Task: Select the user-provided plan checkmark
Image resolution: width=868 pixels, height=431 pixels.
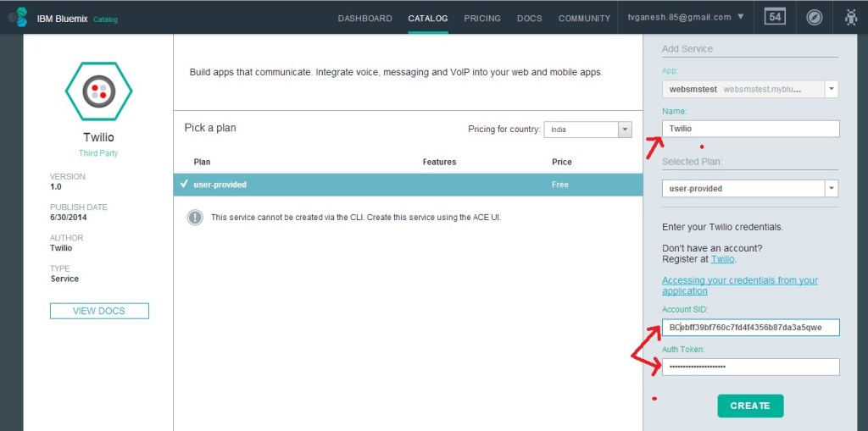Action: 184,185
